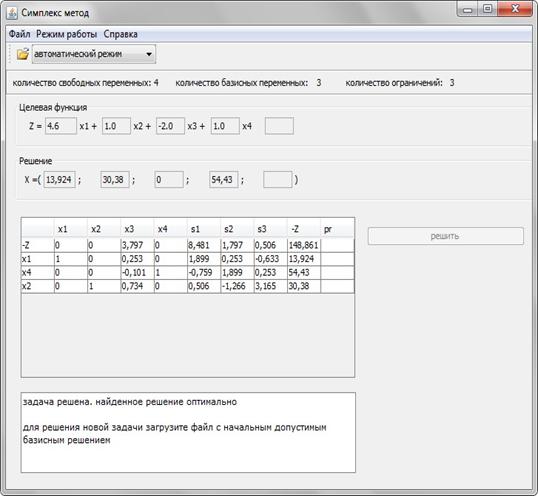Click the pr column header

point(337,229)
